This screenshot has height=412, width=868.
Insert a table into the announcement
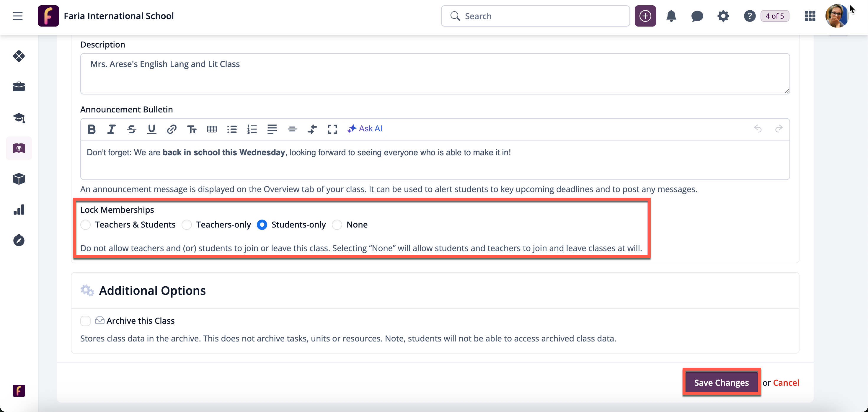coord(212,129)
